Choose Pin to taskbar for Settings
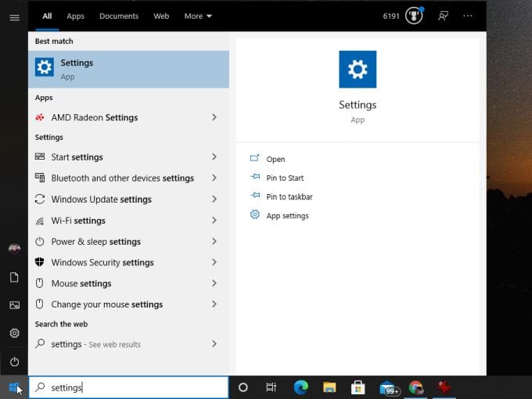Screen dimensions: 532x399 289,196
